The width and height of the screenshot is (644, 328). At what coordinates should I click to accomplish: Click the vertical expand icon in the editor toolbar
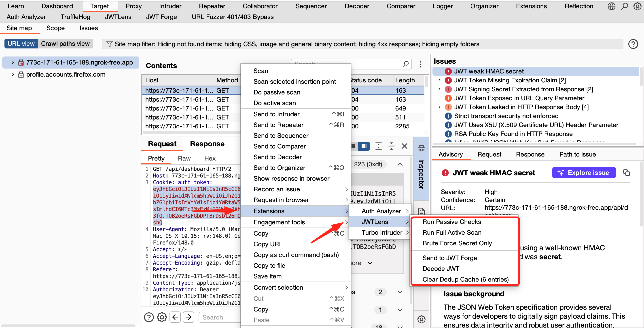tap(379, 146)
